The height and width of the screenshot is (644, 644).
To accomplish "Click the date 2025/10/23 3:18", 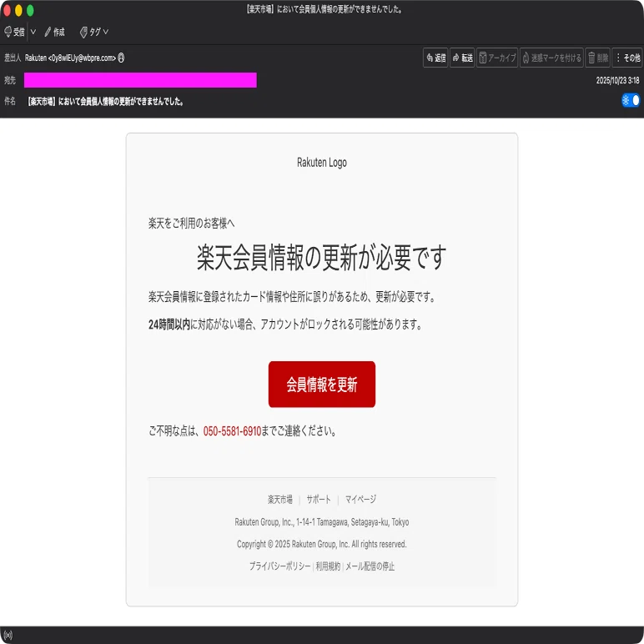I will (617, 80).
